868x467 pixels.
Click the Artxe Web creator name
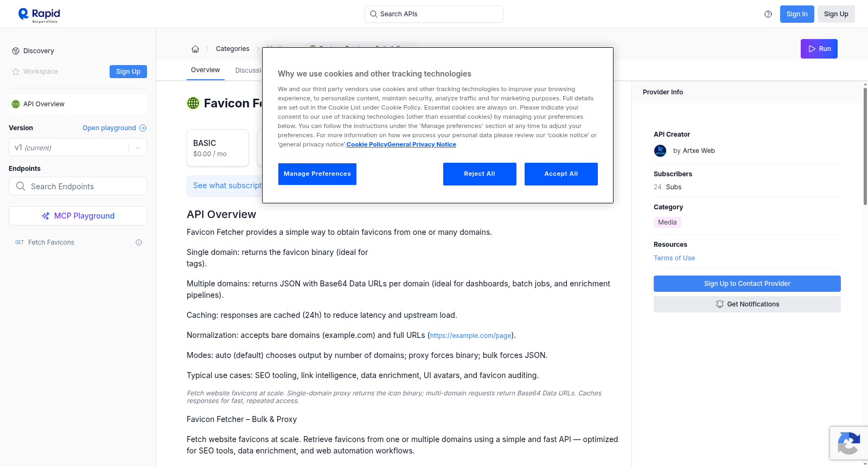pos(699,151)
